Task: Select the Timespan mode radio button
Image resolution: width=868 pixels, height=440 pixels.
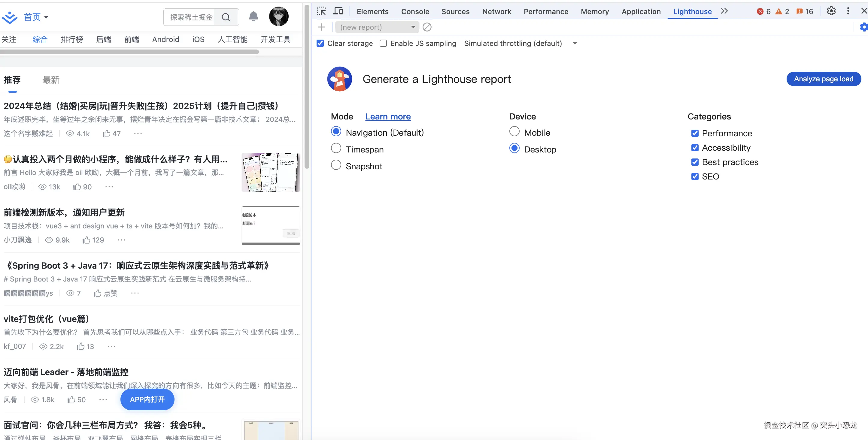Action: coord(336,149)
